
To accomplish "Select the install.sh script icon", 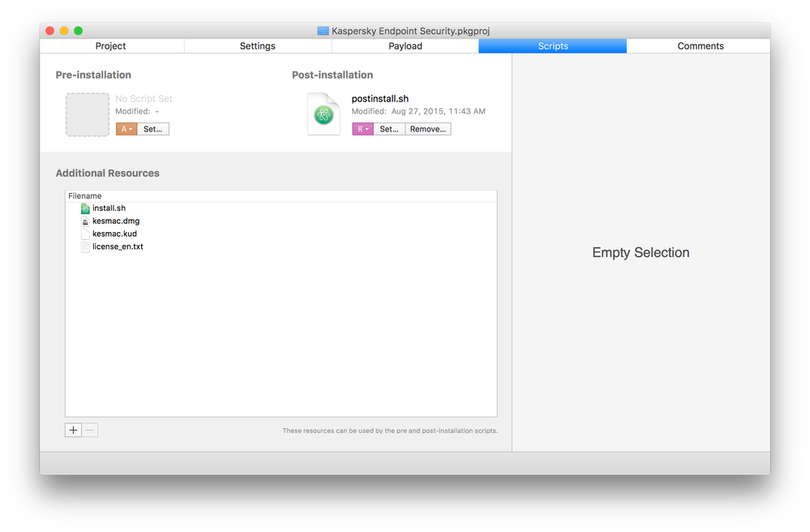I will click(85, 208).
